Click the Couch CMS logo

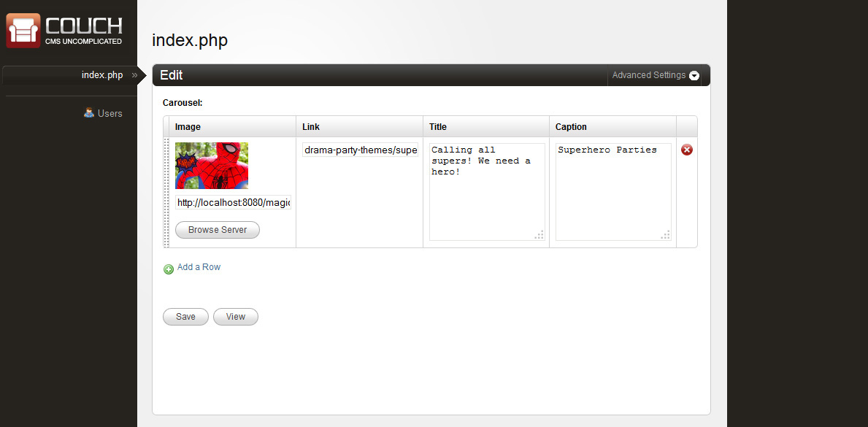[64, 31]
